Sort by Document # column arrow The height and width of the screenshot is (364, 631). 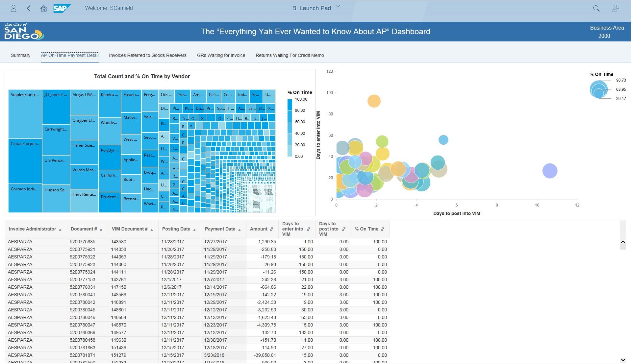101,230
